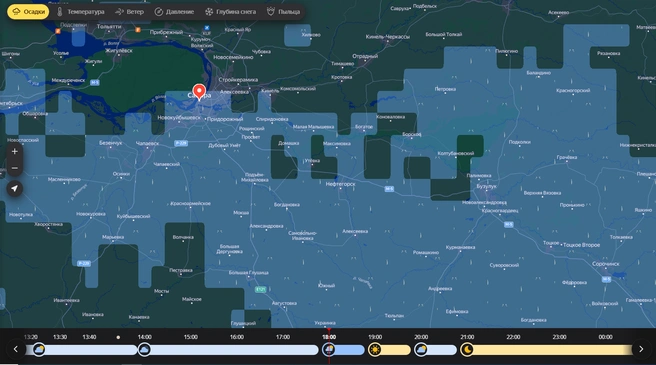Enable the Глубина снега layer
Screen dimensions: 656x365
coord(230,12)
